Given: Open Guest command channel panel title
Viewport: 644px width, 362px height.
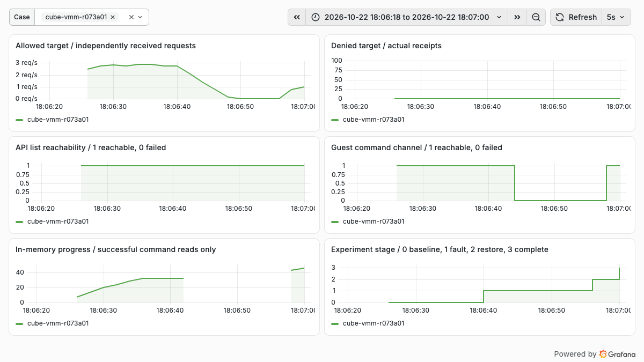Looking at the screenshot, I should [416, 147].
